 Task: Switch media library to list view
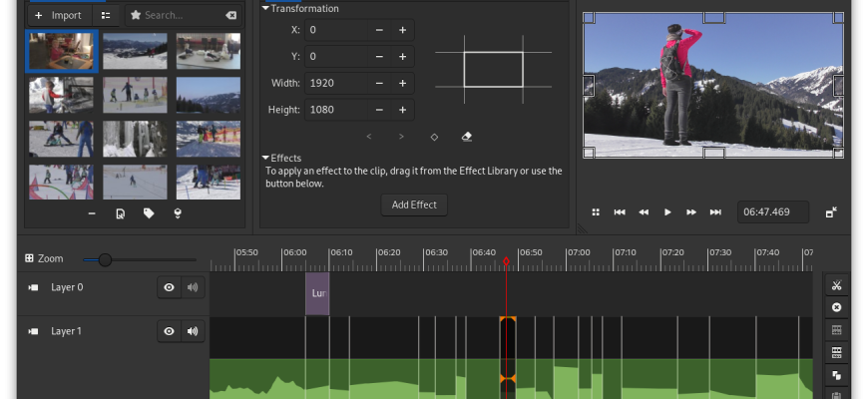(106, 16)
